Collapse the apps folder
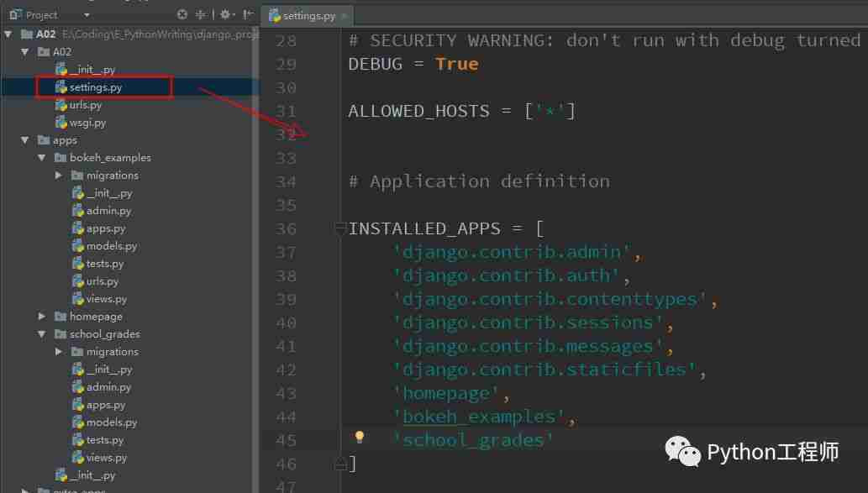This screenshot has width=868, height=493. pos(25,140)
